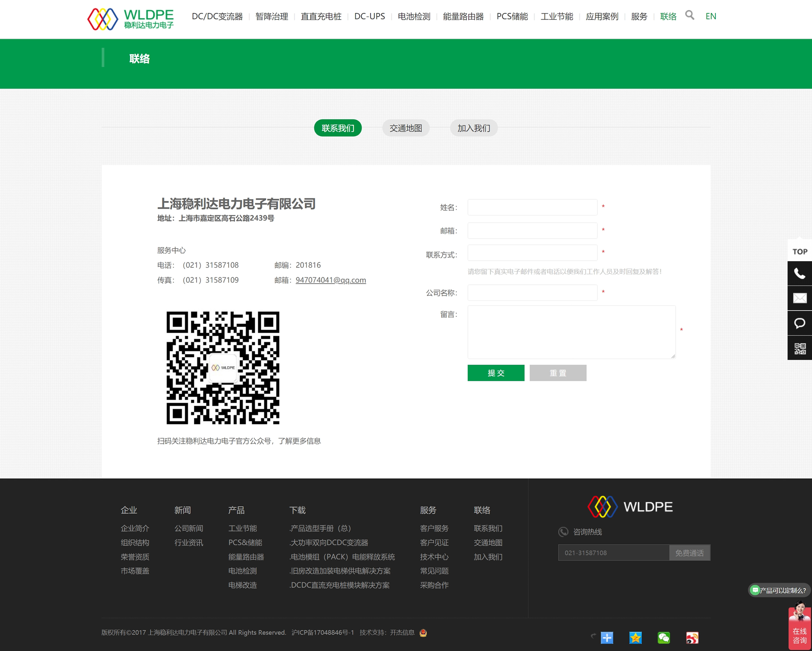The image size is (812, 651).
Task: Download 大功率双向DCDC变流器 document
Action: tap(329, 542)
